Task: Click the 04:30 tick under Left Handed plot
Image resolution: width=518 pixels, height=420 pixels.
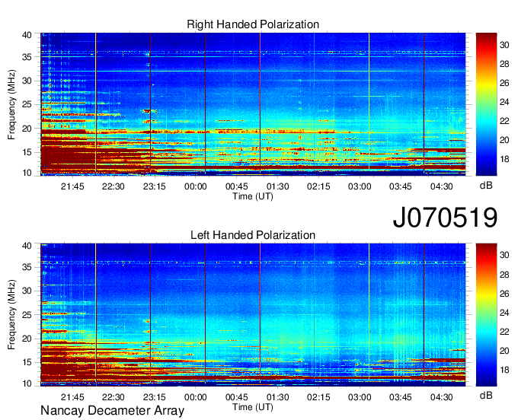Action: point(442,397)
